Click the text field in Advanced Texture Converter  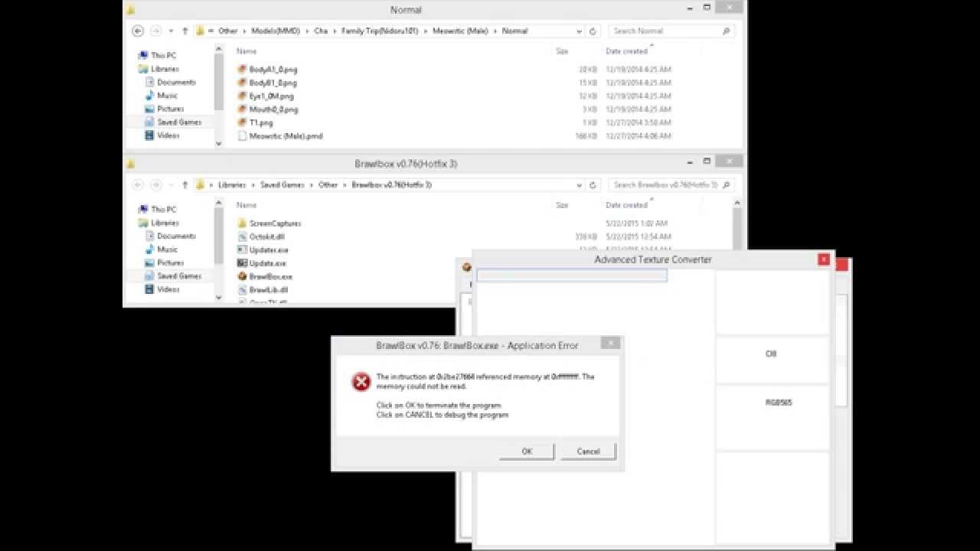pyautogui.click(x=572, y=275)
